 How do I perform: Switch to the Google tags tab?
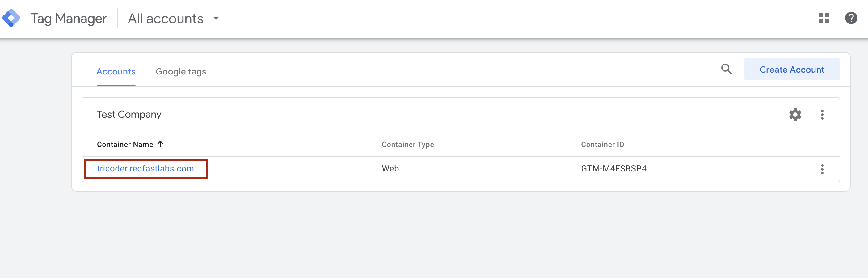click(181, 71)
